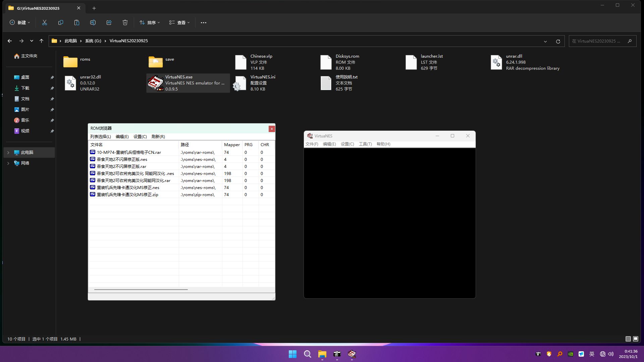The image size is (644, 362).
Task: Click the Paste icon in Explorer toolbar
Action: click(x=77, y=22)
